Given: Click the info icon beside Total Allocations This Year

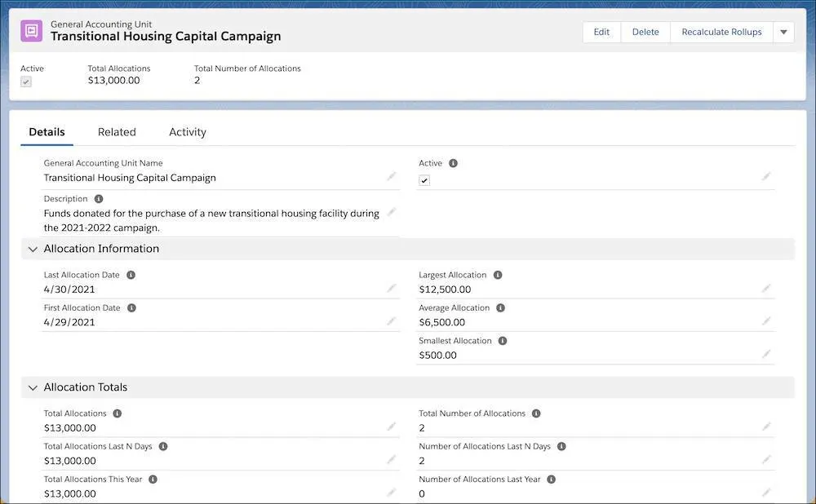Looking at the screenshot, I should pos(153,480).
